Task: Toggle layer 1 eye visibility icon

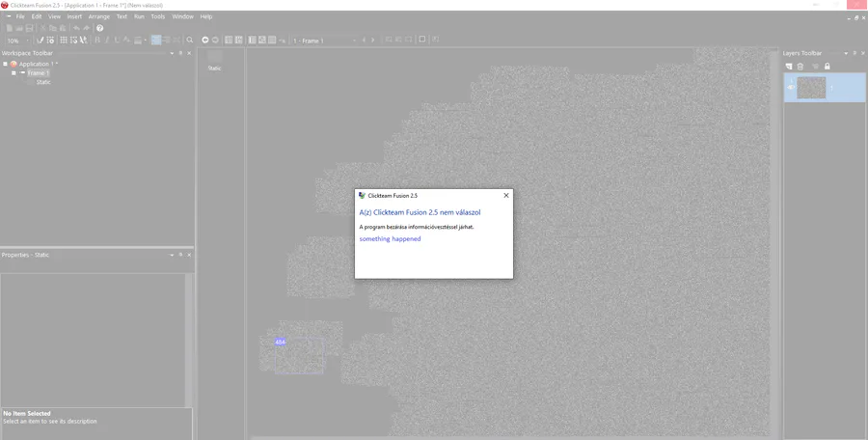Action: coord(791,88)
